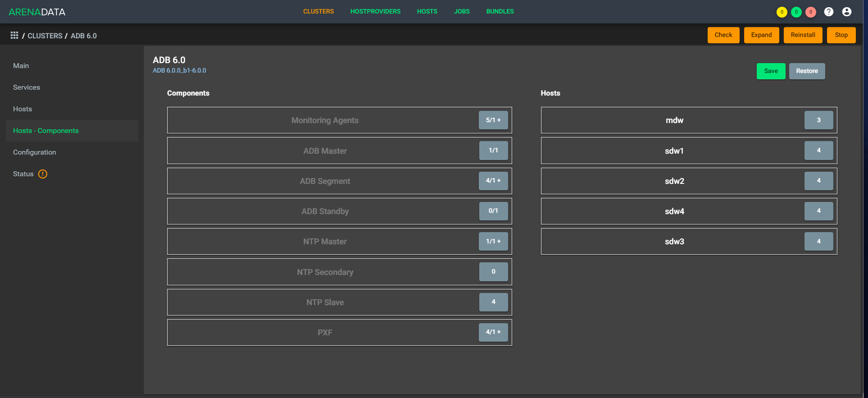The image size is (868, 398).
Task: Follow the ADB 6.0 breadcrumb link
Action: pyautogui.click(x=84, y=36)
